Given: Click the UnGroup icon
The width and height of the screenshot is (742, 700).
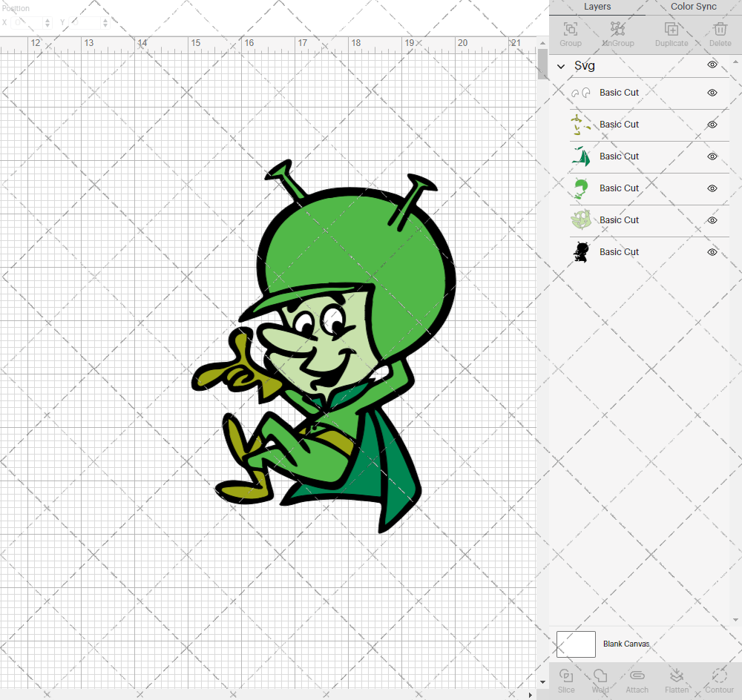Looking at the screenshot, I should point(617,30).
